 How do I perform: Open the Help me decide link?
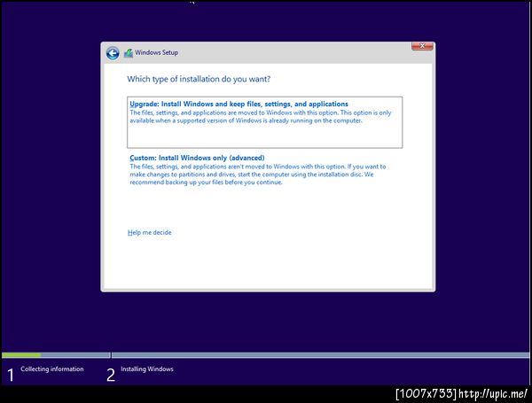point(149,233)
